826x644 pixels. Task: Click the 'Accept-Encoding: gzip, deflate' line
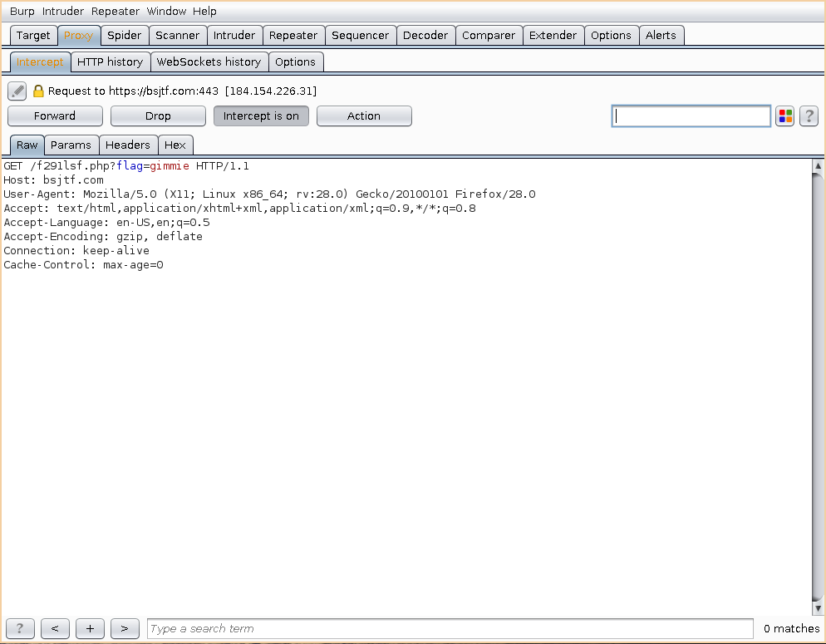(x=103, y=237)
